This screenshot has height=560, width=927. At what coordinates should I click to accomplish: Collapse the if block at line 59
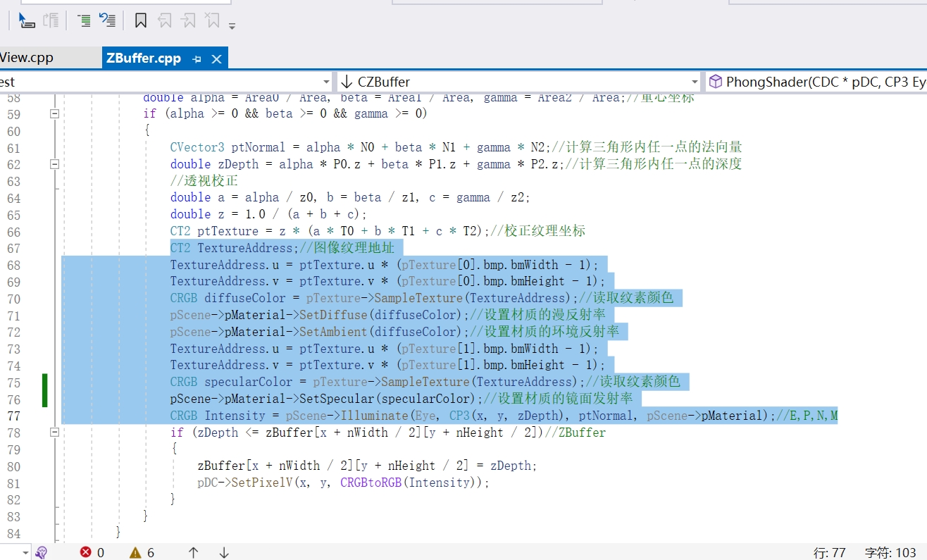coord(55,113)
